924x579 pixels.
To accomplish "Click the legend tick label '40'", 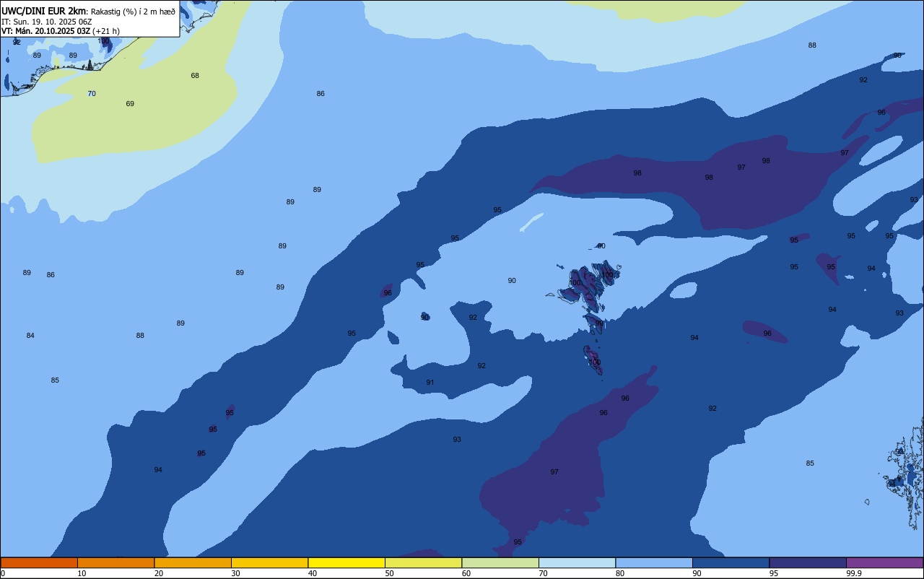I will pos(313,573).
